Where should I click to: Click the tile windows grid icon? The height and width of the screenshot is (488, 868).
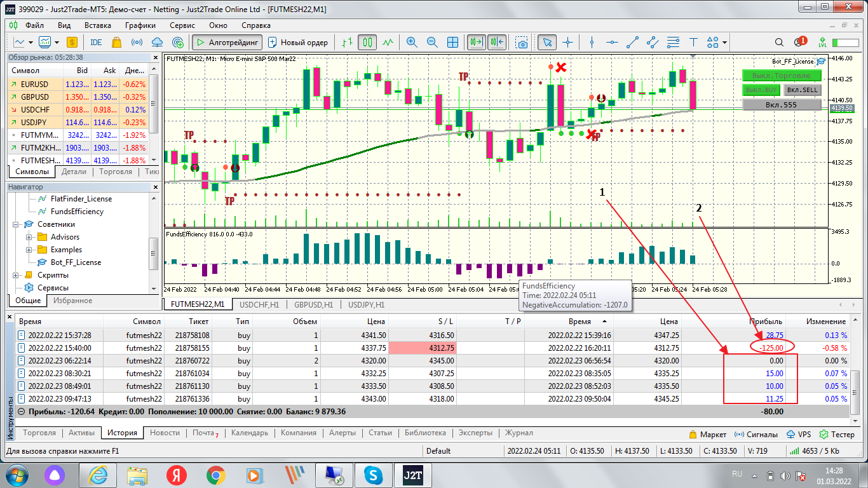pyautogui.click(x=452, y=43)
